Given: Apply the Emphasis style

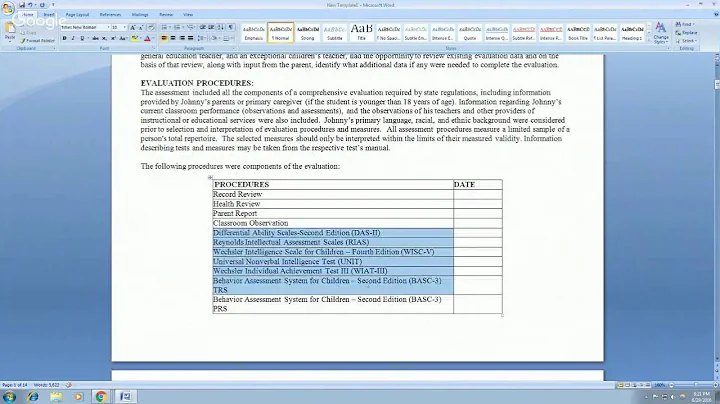Looking at the screenshot, I should click(253, 33).
